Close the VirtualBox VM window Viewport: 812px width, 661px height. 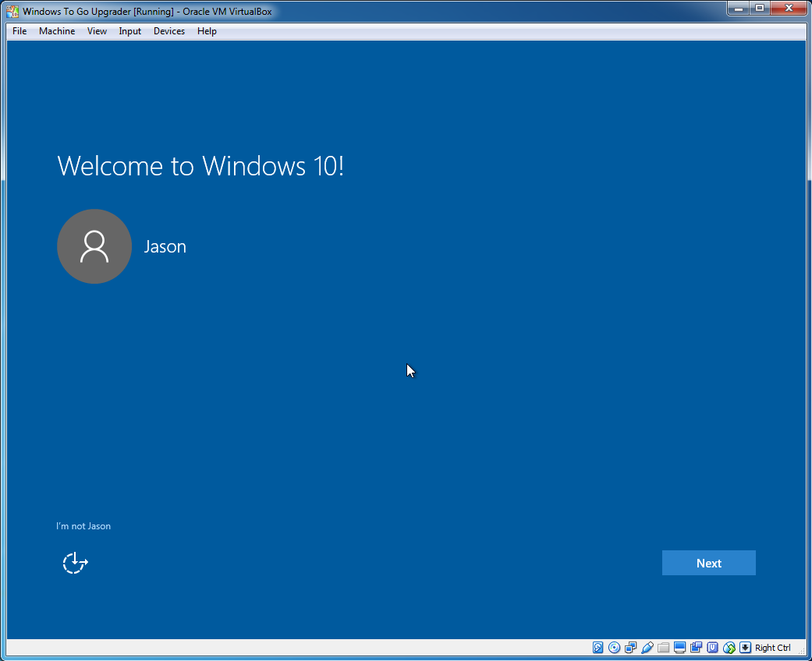789,9
